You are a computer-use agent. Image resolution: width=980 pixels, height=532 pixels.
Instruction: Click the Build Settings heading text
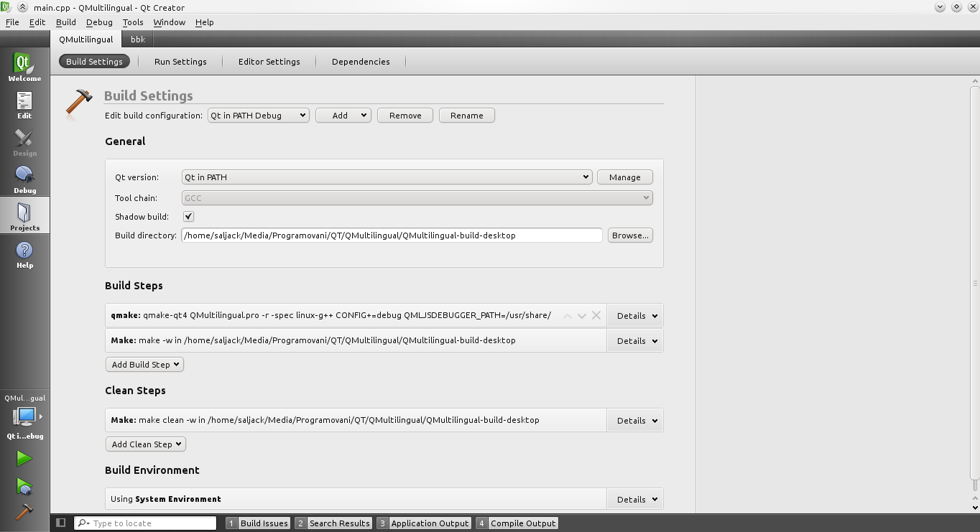[x=149, y=95]
